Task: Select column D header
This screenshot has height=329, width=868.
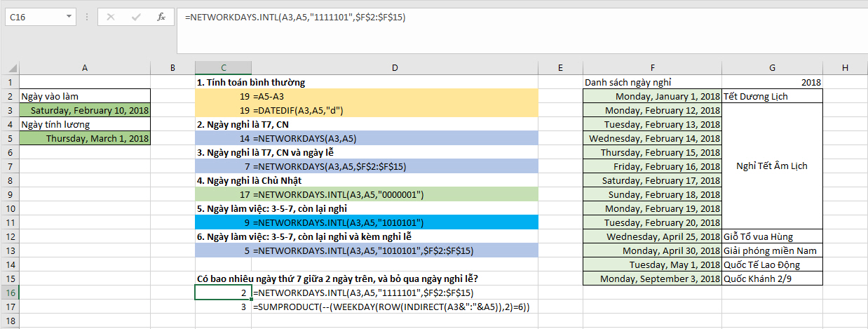Action: [x=394, y=67]
